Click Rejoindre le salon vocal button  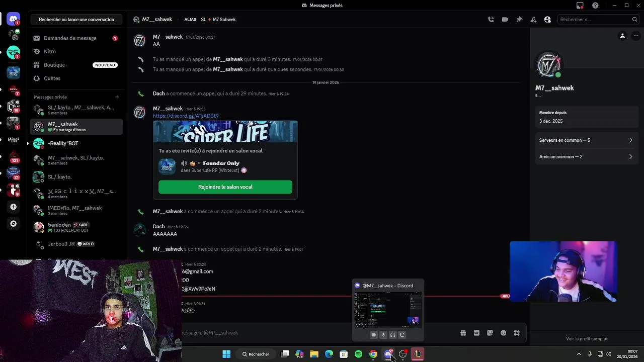coord(225,187)
